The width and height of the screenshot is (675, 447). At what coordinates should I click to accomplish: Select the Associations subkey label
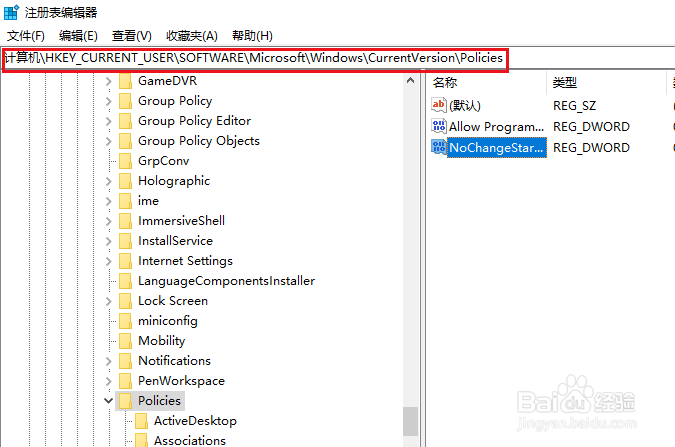click(190, 441)
